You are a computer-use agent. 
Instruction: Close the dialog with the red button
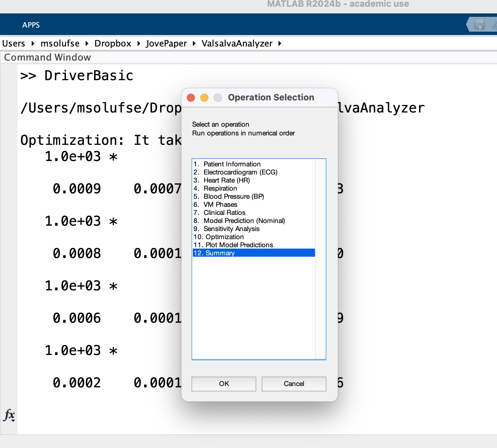[191, 98]
